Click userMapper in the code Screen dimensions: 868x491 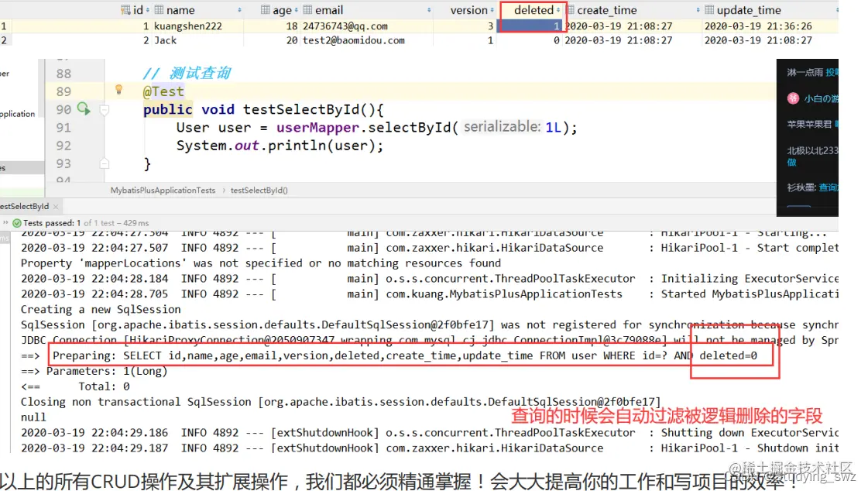(x=317, y=128)
